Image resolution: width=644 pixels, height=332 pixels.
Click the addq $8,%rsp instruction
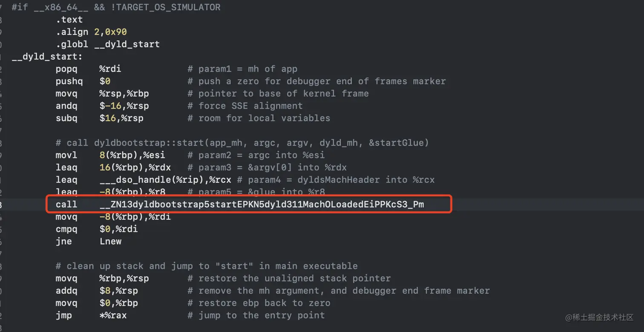click(x=96, y=291)
